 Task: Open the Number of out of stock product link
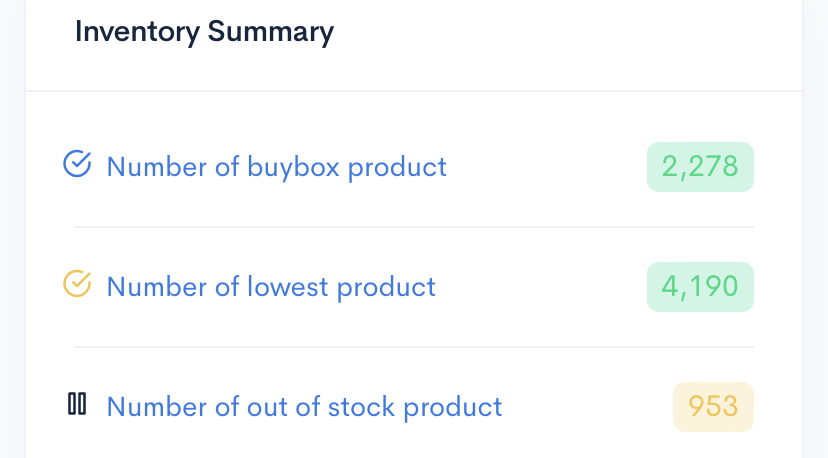coord(304,407)
